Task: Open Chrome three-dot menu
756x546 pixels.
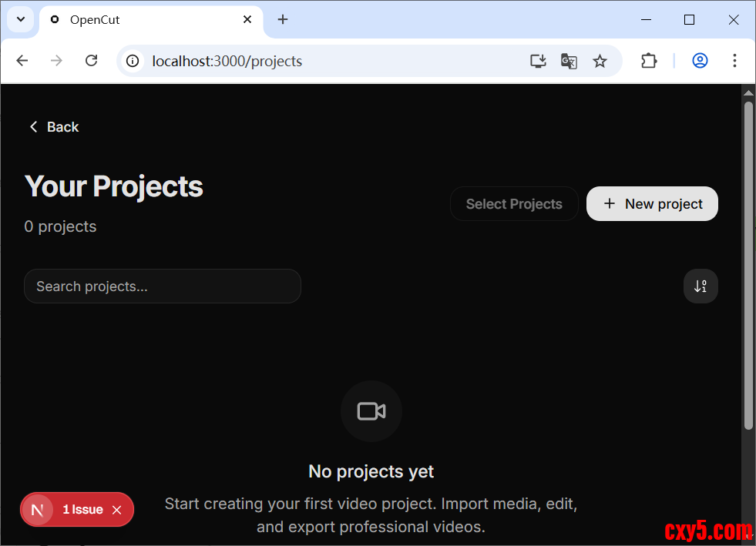Action: click(x=734, y=61)
